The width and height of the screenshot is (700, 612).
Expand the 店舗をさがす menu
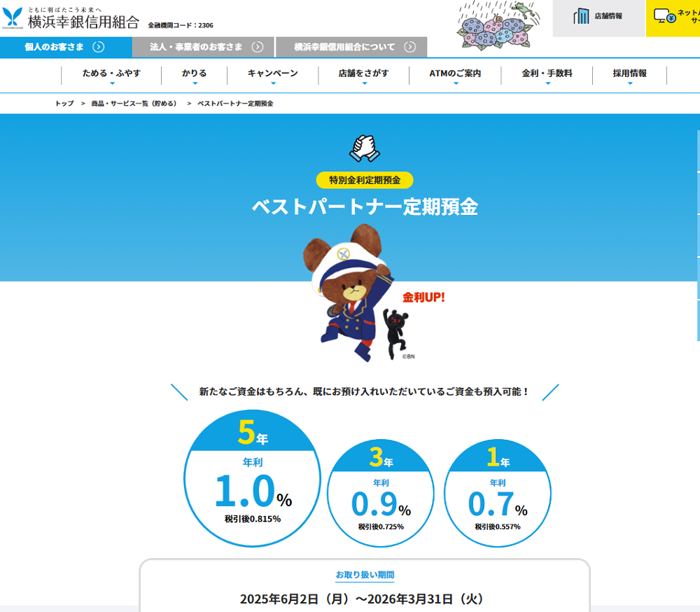click(x=364, y=75)
